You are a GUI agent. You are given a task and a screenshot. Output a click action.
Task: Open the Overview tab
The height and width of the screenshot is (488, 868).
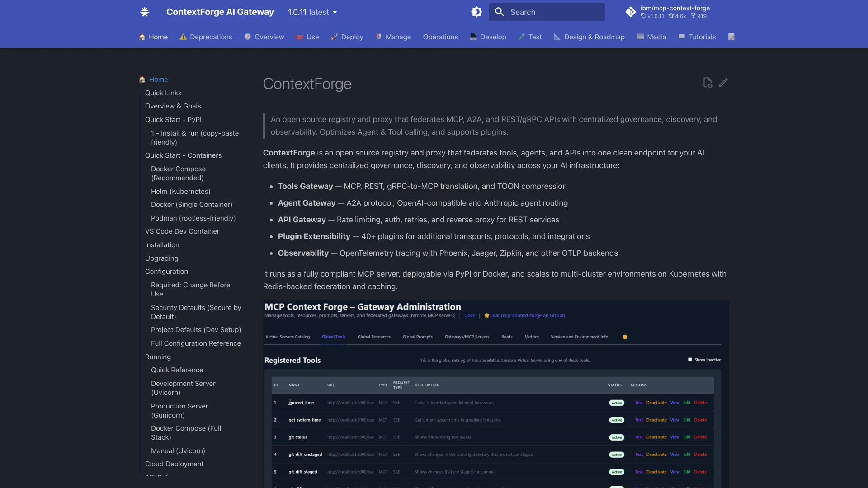pos(264,37)
